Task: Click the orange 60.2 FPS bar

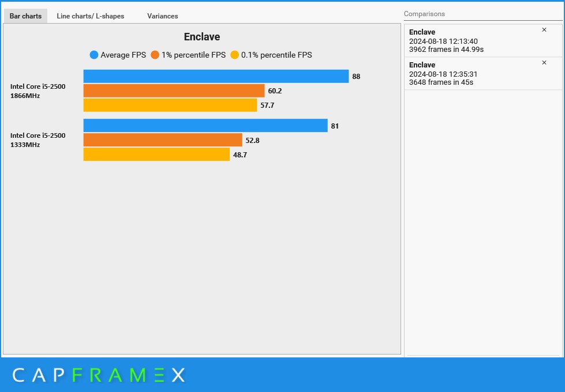Action: coord(174,91)
